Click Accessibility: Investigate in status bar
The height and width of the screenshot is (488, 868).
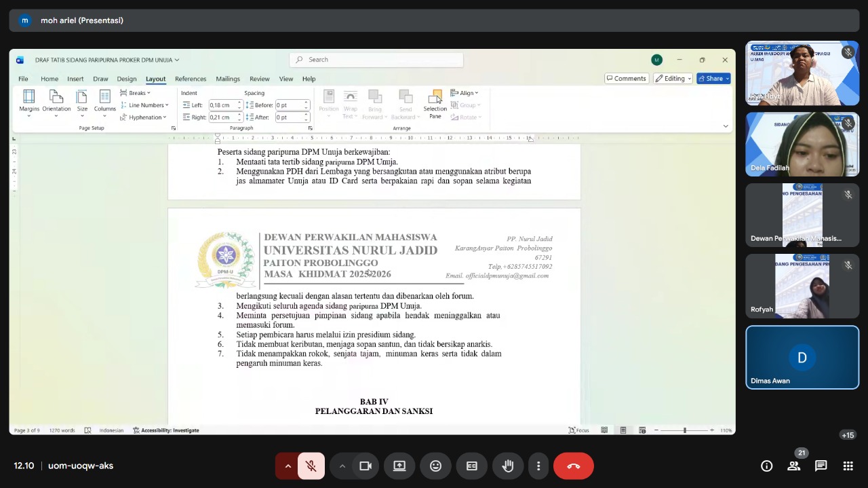(166, 430)
